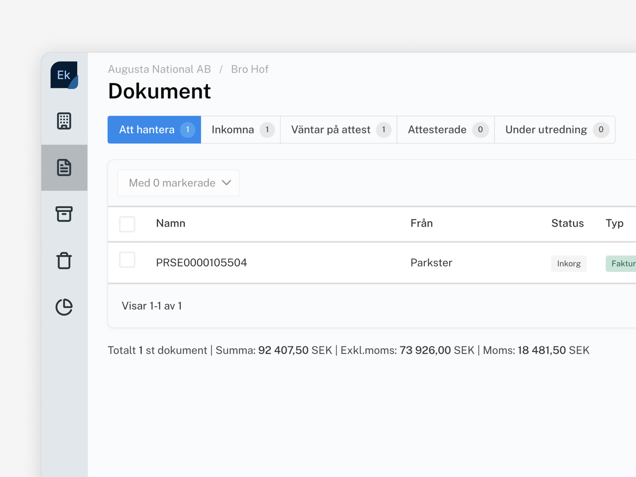Open the company building icon in sidebar
Viewport: 636px width, 477px height.
(x=64, y=121)
